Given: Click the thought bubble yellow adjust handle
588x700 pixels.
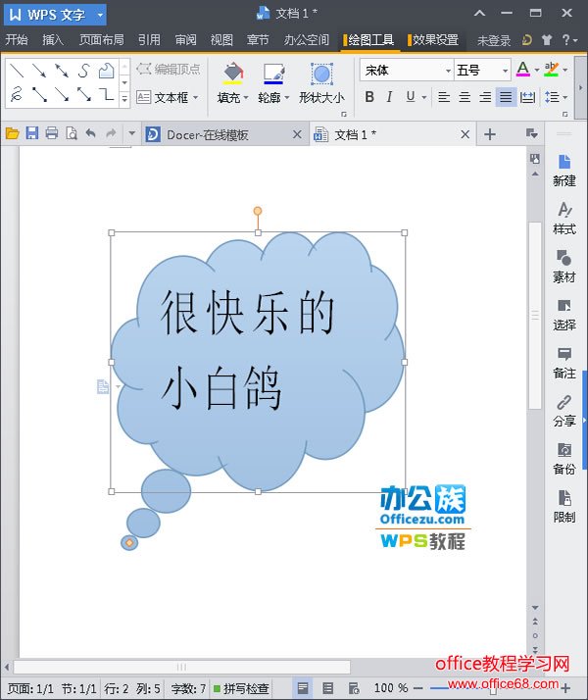Looking at the screenshot, I should 129,542.
